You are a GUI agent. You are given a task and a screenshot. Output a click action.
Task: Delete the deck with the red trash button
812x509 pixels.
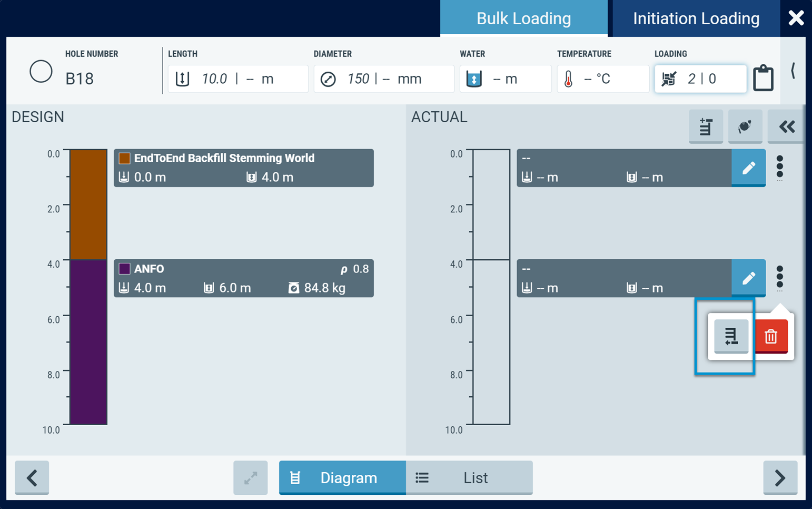(x=771, y=336)
